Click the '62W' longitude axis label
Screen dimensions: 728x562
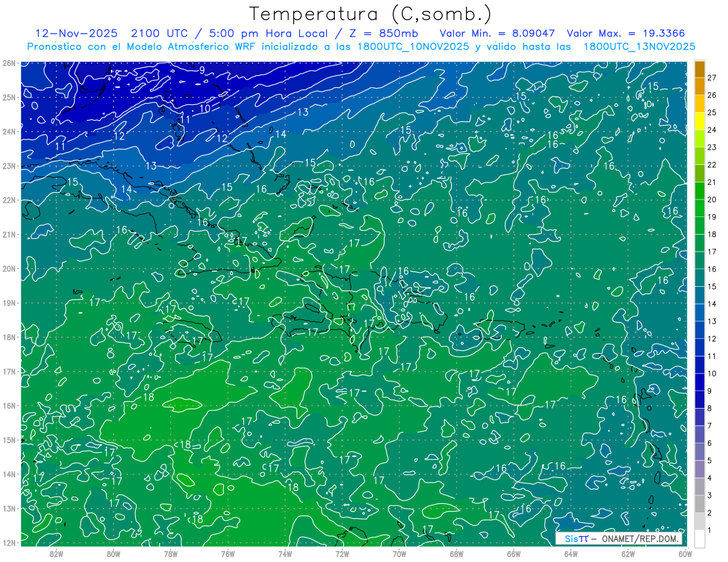[628, 554]
